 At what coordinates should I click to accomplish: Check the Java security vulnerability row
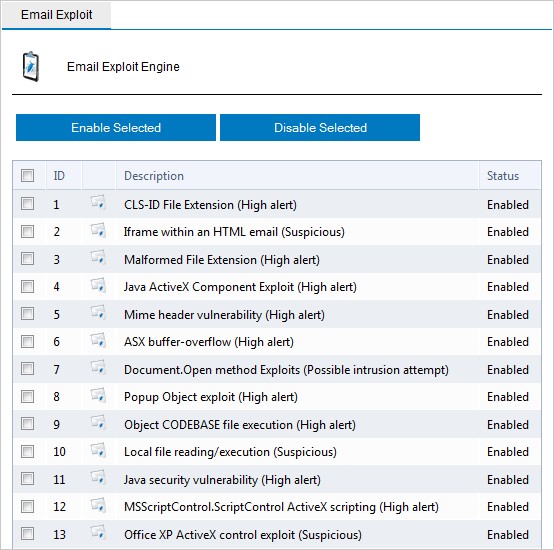click(x=27, y=479)
